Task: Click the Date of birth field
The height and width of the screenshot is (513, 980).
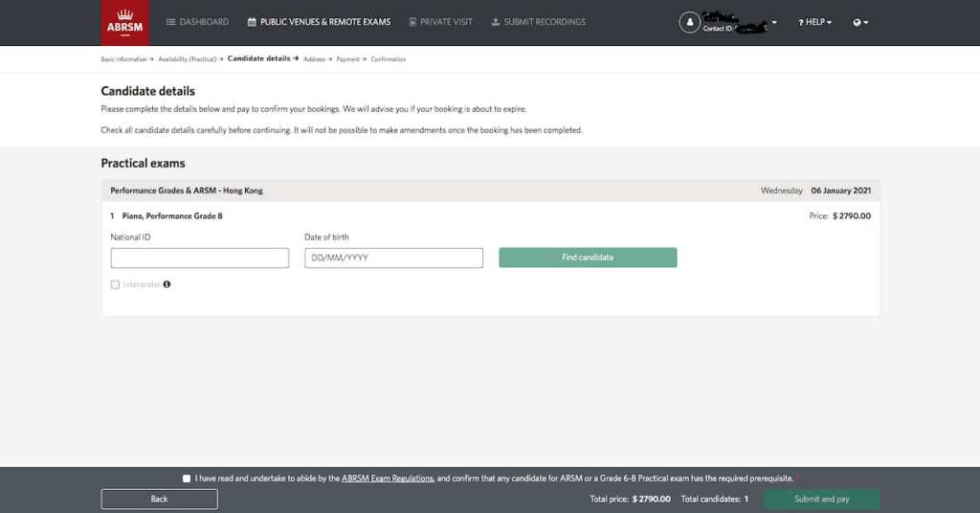Action: click(x=393, y=257)
